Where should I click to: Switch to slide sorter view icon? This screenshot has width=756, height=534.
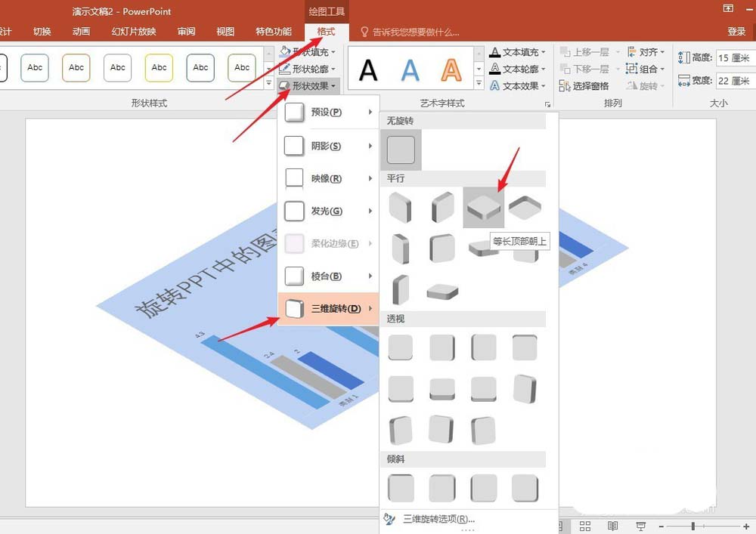tap(585, 526)
